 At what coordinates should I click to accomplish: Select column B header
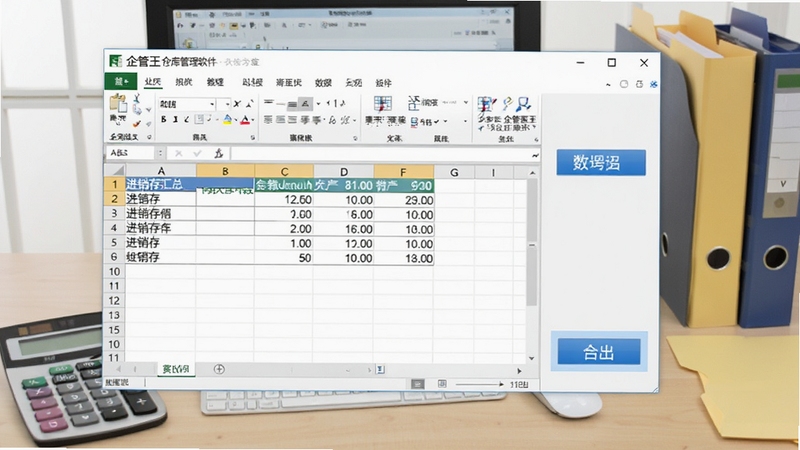(x=225, y=171)
